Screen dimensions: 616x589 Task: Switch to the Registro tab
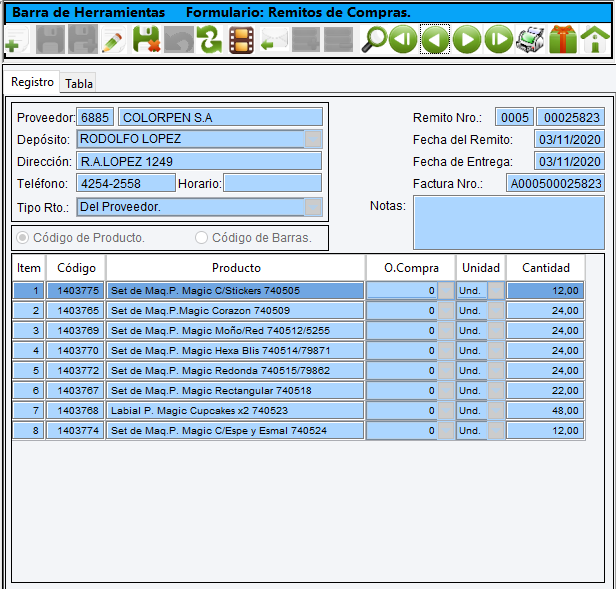[32, 82]
